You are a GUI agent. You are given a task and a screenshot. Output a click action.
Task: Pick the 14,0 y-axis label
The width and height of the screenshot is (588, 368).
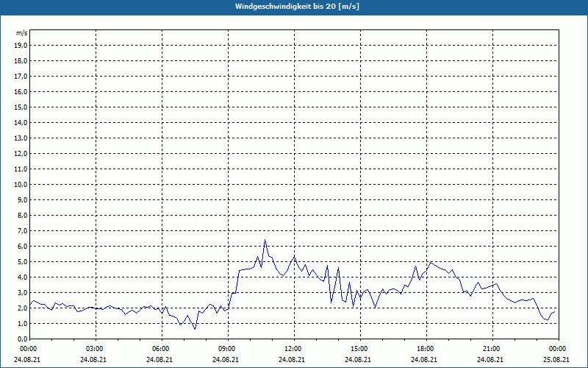21,122
